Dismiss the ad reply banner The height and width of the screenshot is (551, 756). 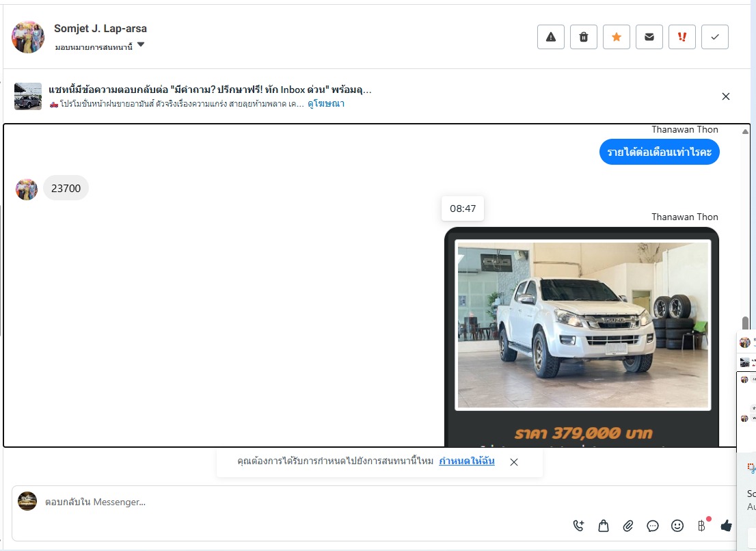[726, 96]
